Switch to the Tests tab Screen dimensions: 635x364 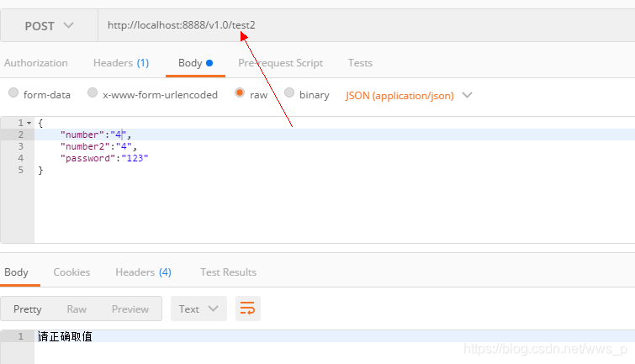point(360,63)
